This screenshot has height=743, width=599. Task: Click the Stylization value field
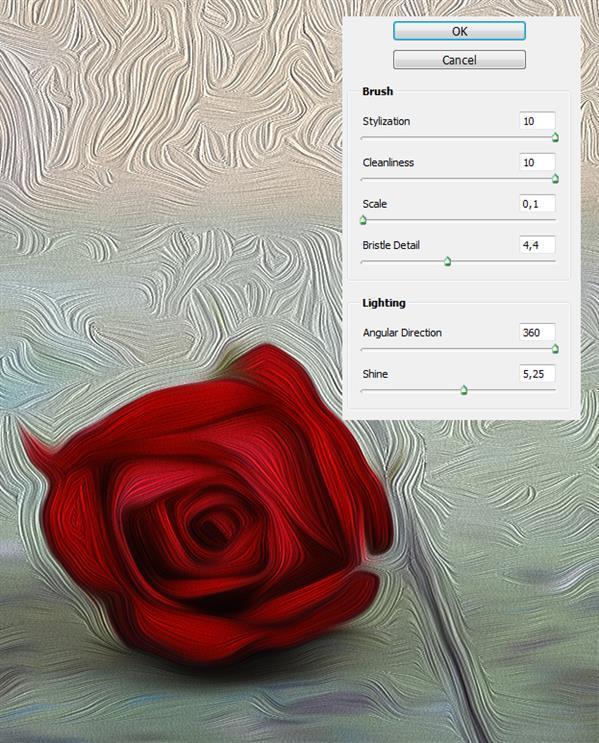537,121
